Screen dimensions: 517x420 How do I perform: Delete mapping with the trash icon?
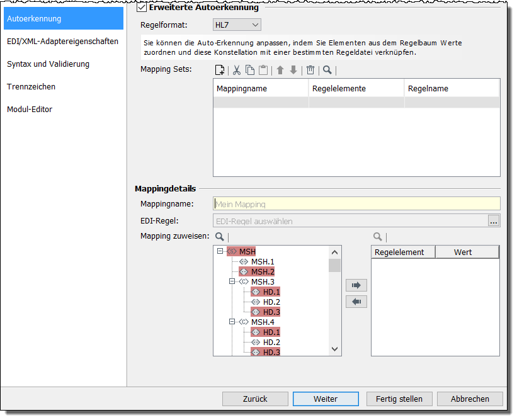click(x=310, y=70)
